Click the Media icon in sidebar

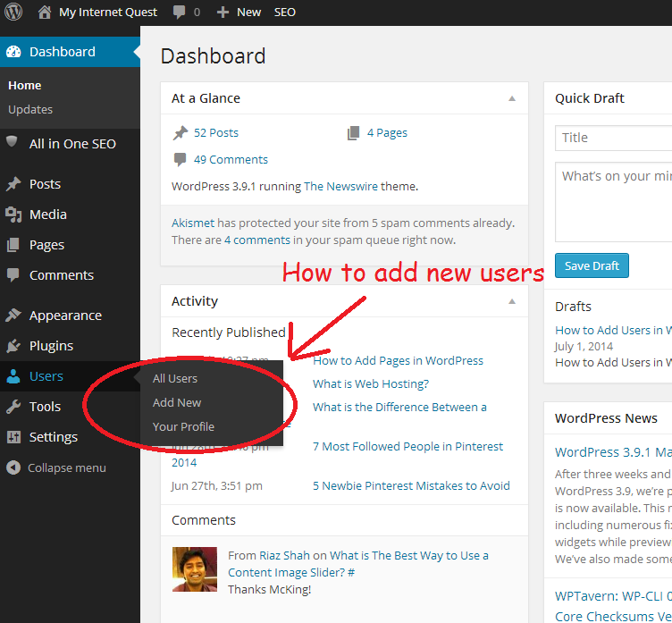point(13,215)
